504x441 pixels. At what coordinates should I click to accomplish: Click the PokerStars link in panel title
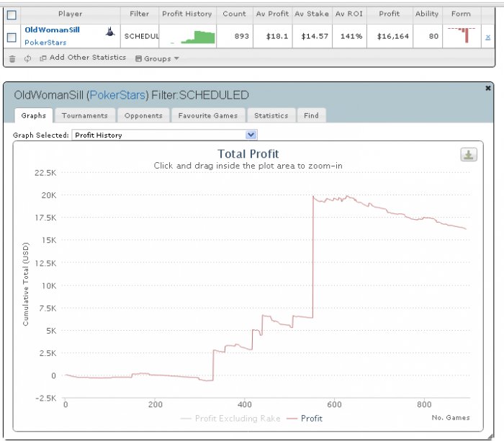[x=117, y=95]
